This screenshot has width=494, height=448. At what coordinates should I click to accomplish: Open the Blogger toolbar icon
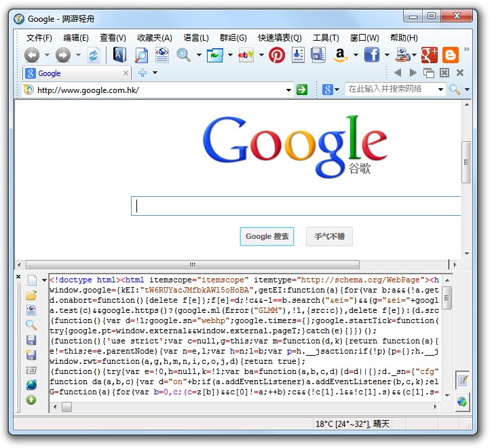click(x=451, y=55)
